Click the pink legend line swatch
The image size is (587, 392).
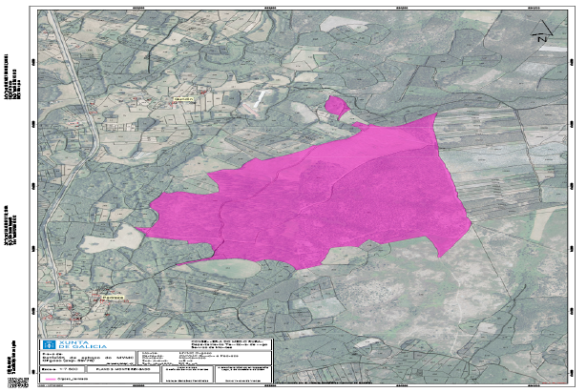51,379
